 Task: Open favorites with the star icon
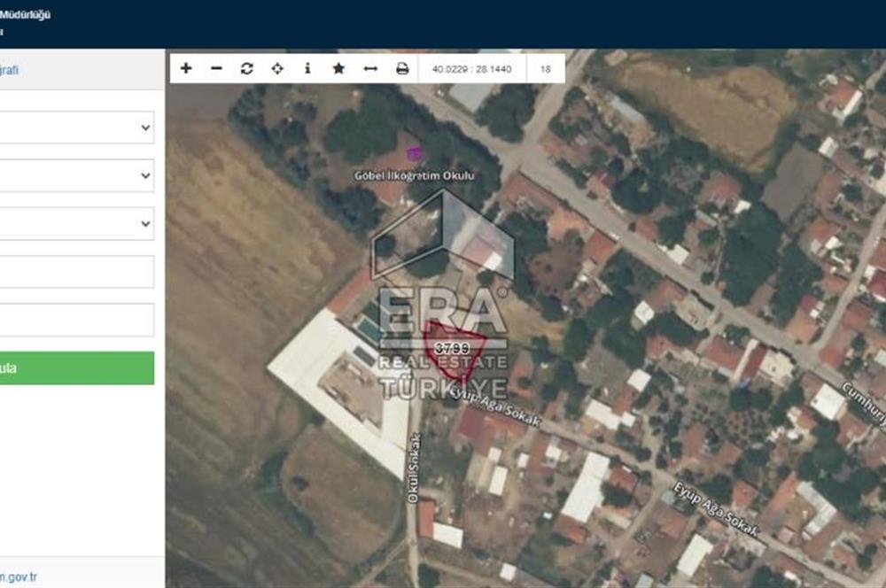coord(338,66)
